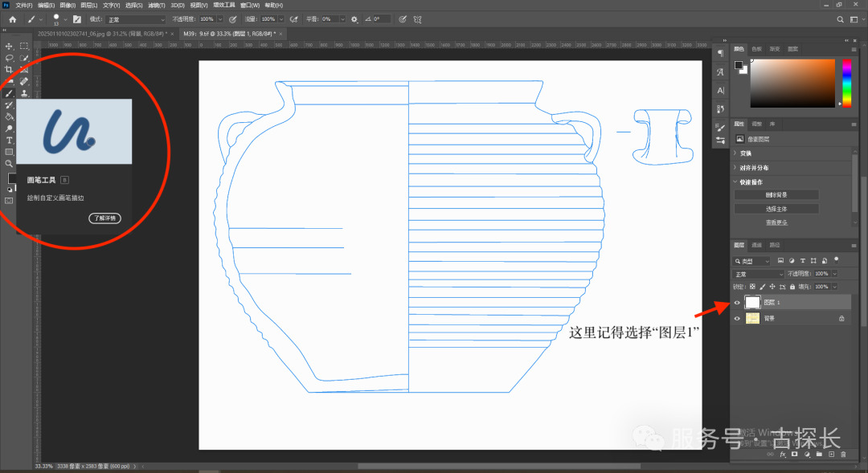
Task: Open the 图像(I) menu
Action: click(x=68, y=5)
